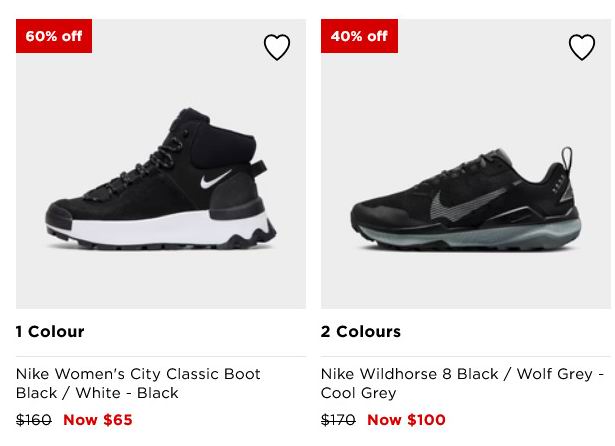The image size is (615, 446).
Task: Click the crossed-out $160 original price
Action: [34, 420]
